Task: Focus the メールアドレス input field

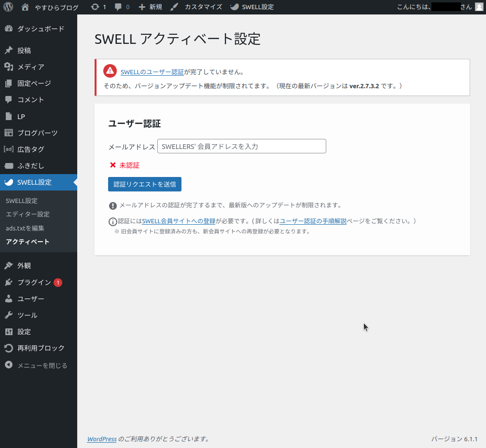Action: [x=242, y=146]
